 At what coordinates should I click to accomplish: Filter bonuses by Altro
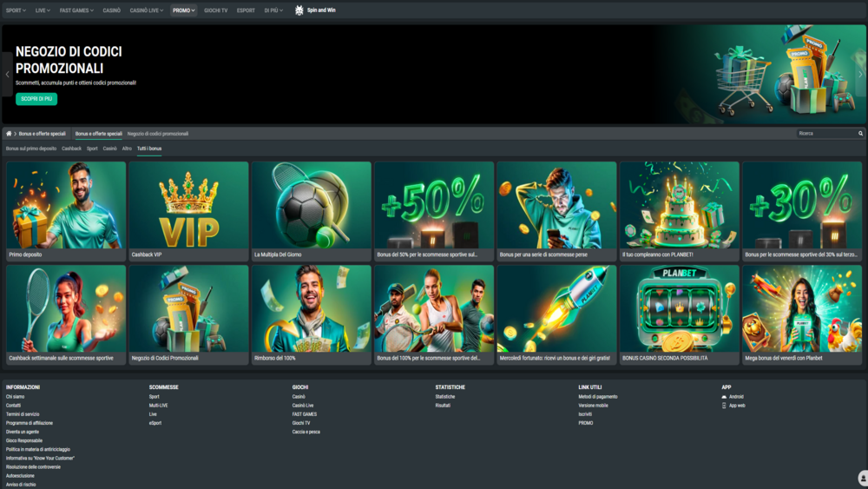click(x=127, y=149)
